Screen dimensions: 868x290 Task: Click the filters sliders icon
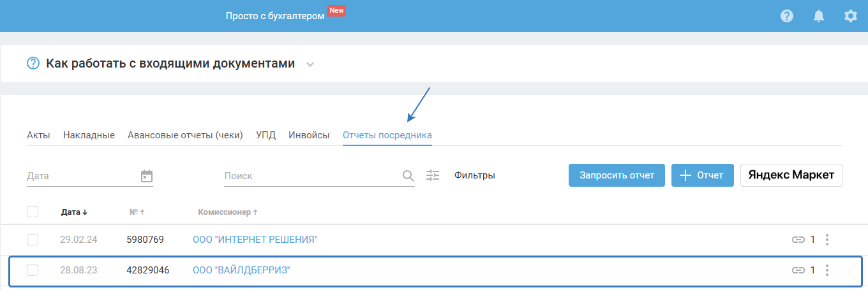[x=433, y=175]
